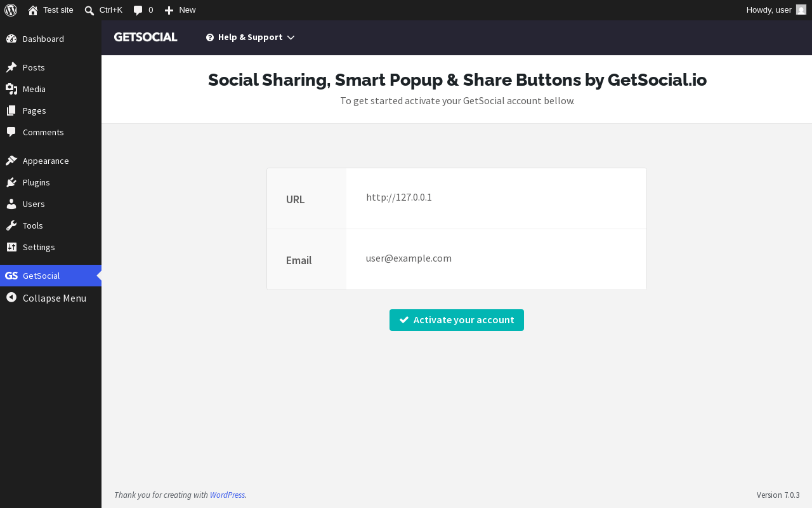The height and width of the screenshot is (508, 812).
Task: Follow the WordPress footer link
Action: coord(228,495)
